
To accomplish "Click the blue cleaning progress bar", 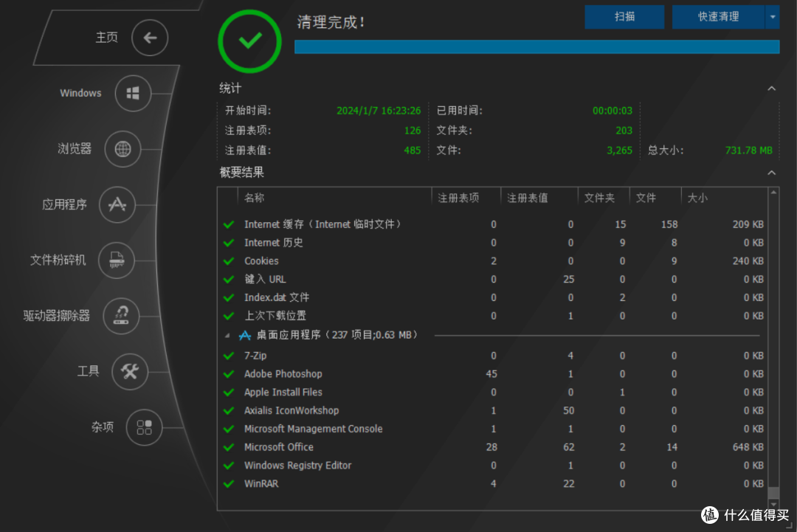I will pyautogui.click(x=536, y=46).
